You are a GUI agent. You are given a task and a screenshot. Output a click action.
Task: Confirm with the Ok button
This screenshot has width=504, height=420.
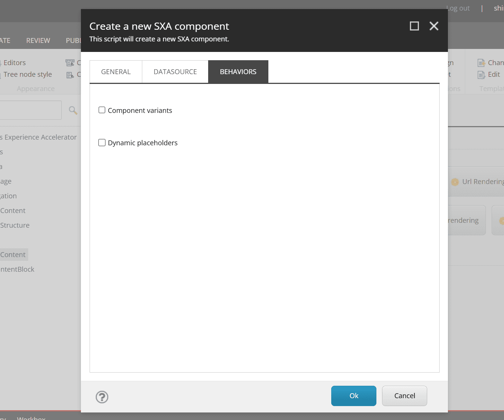pos(353,396)
